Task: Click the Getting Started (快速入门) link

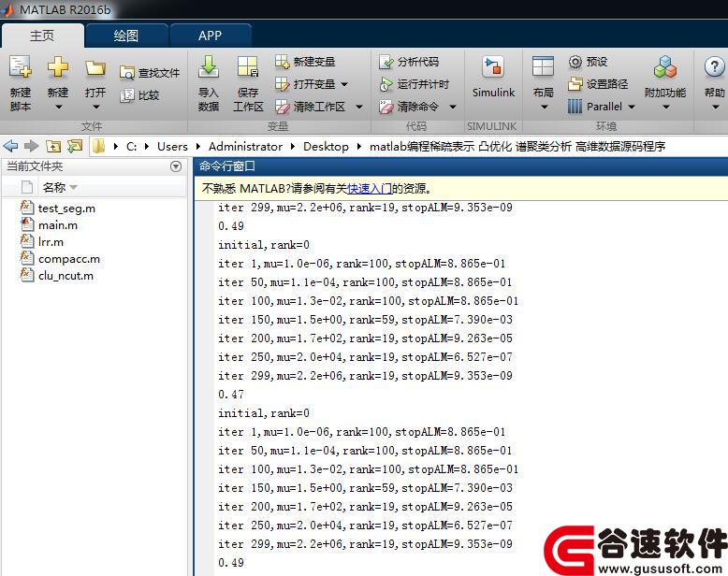Action: click(x=370, y=188)
